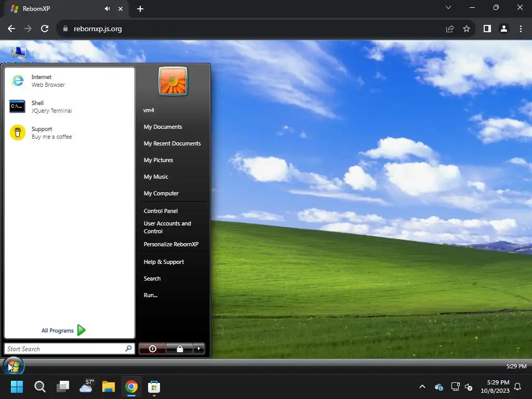Expand the shutdown options arrow

tap(199, 349)
